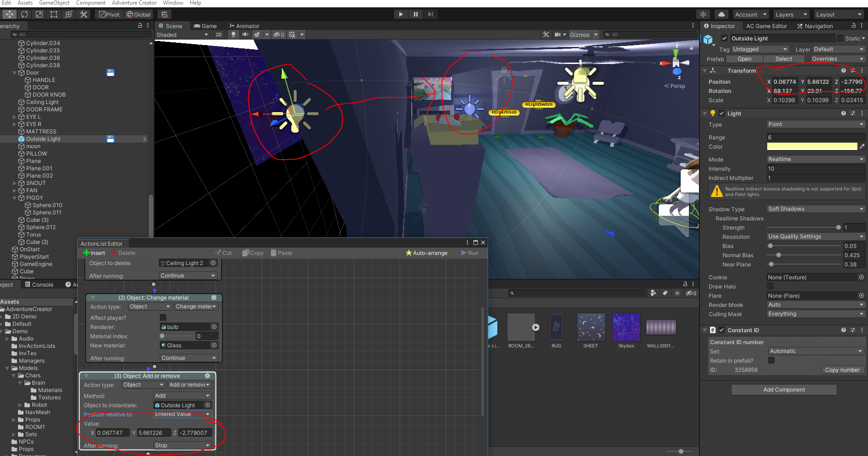Open the Window menu

[x=173, y=3]
